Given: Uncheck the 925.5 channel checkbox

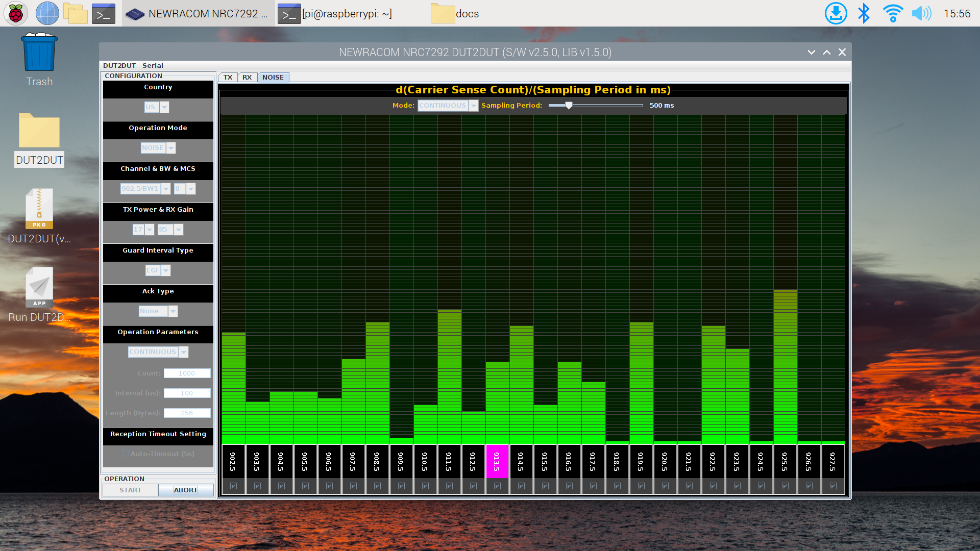Looking at the screenshot, I should click(785, 486).
